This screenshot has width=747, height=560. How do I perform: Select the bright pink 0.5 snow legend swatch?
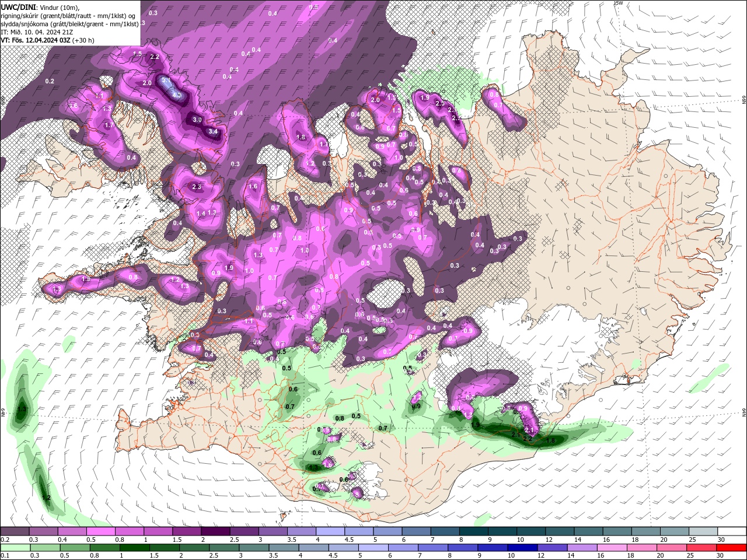pos(100,531)
